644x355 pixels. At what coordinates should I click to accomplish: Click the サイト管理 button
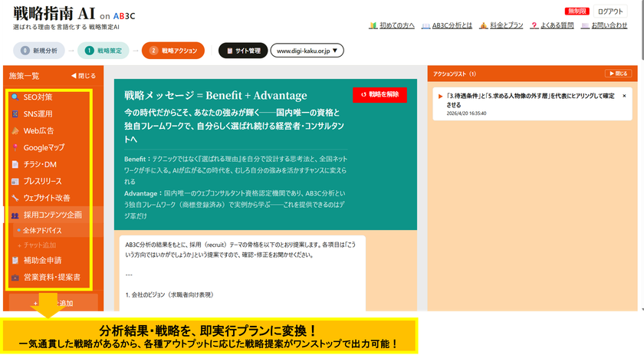(x=243, y=51)
